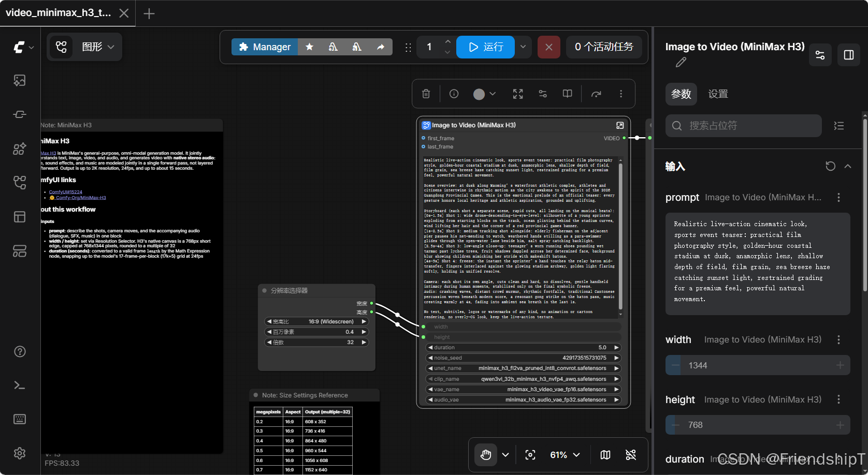Open the dropdown arrow beside 运行

[523, 47]
